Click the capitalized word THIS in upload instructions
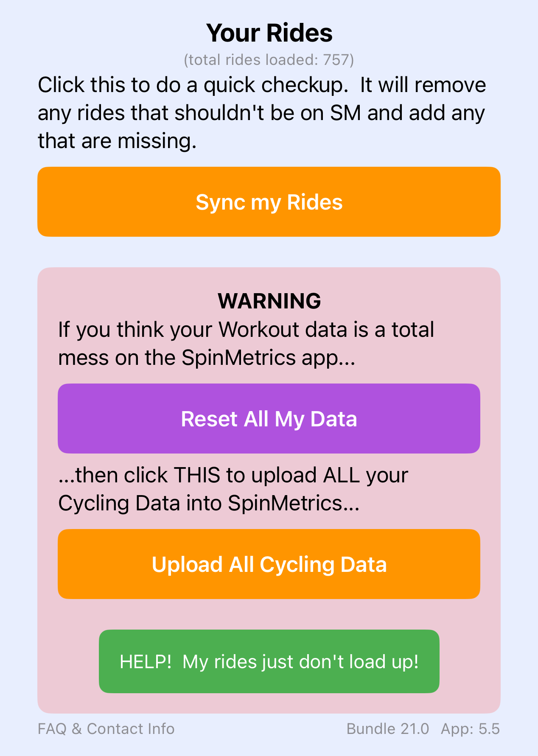This screenshot has width=538, height=756. tap(197, 475)
